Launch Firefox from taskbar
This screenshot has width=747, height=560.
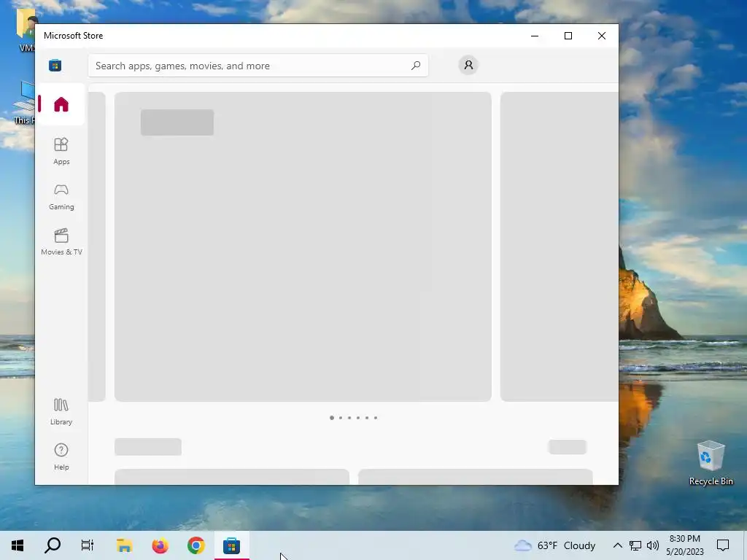160,545
